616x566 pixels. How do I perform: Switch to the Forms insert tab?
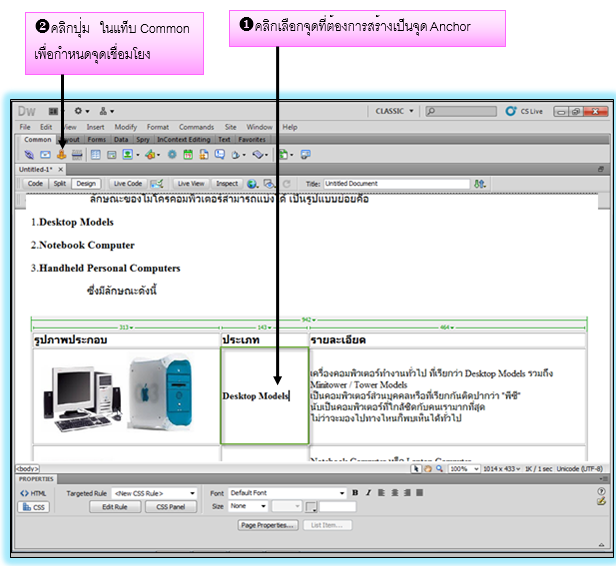[97, 139]
